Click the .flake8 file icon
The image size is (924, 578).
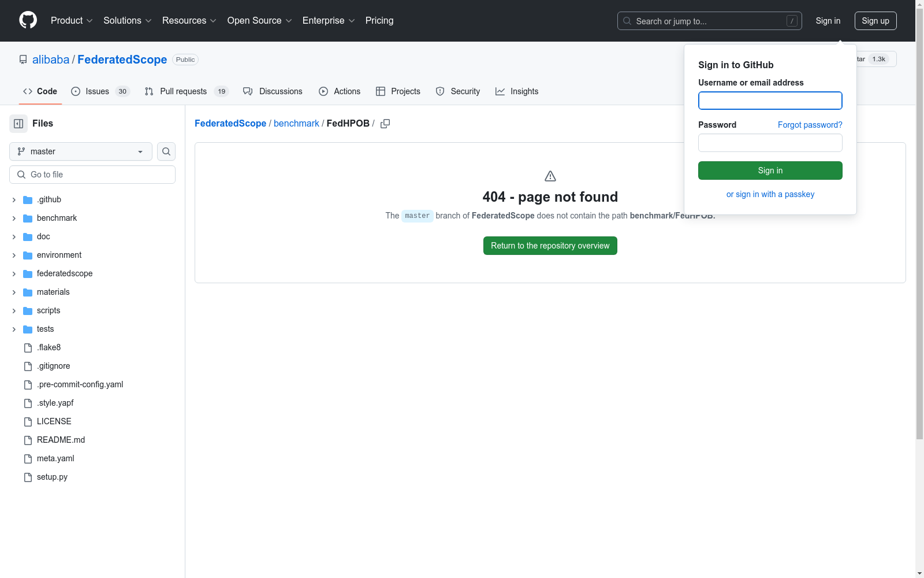[x=28, y=348]
